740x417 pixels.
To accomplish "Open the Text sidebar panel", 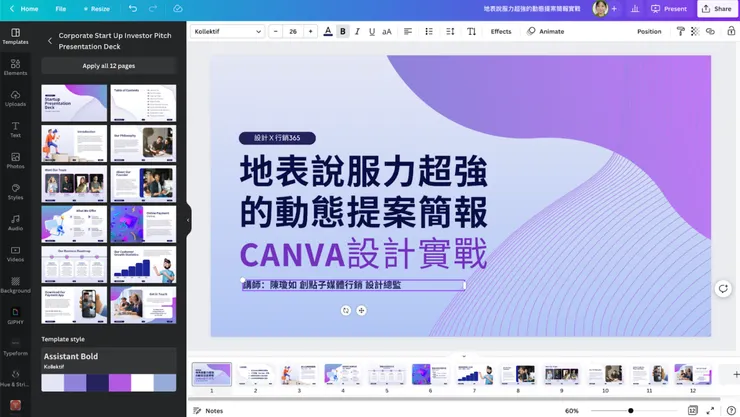I will [x=15, y=130].
